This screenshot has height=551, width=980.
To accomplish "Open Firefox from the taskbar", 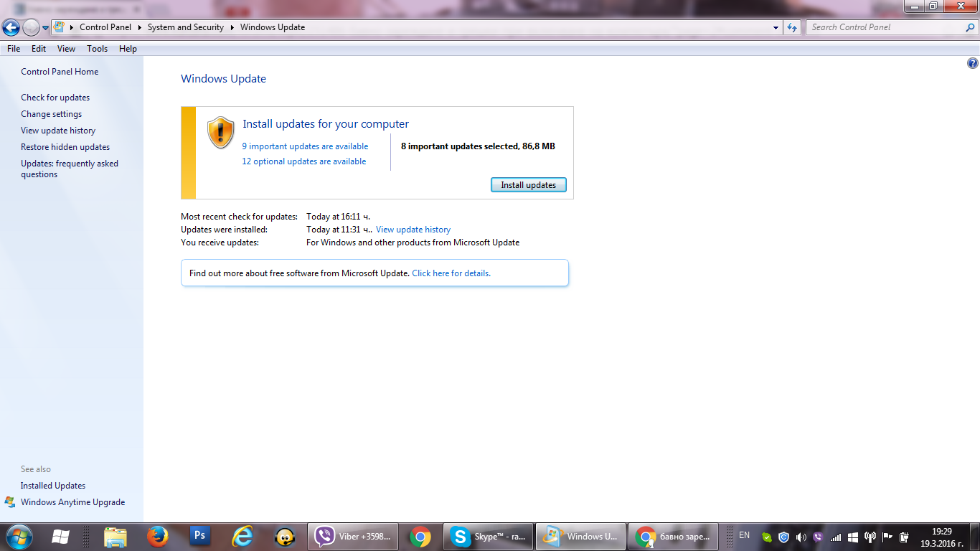I will (x=157, y=537).
